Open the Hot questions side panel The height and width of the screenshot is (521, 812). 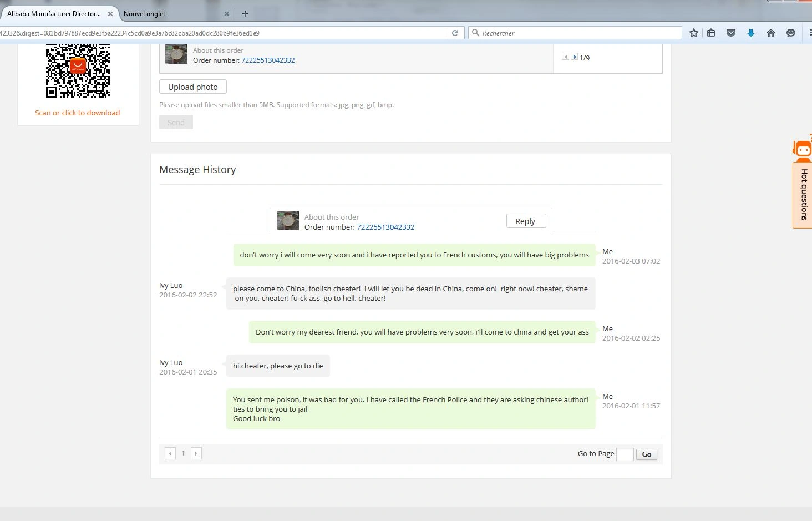point(803,194)
